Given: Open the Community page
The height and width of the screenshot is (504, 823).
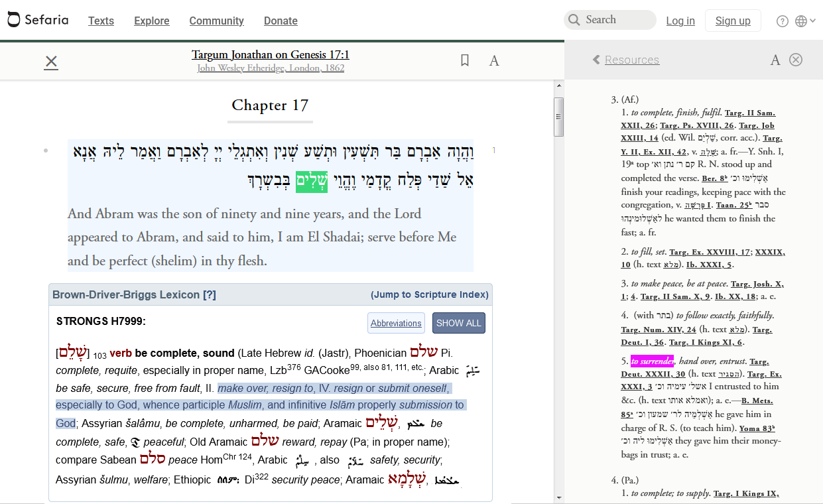Looking at the screenshot, I should pyautogui.click(x=216, y=21).
